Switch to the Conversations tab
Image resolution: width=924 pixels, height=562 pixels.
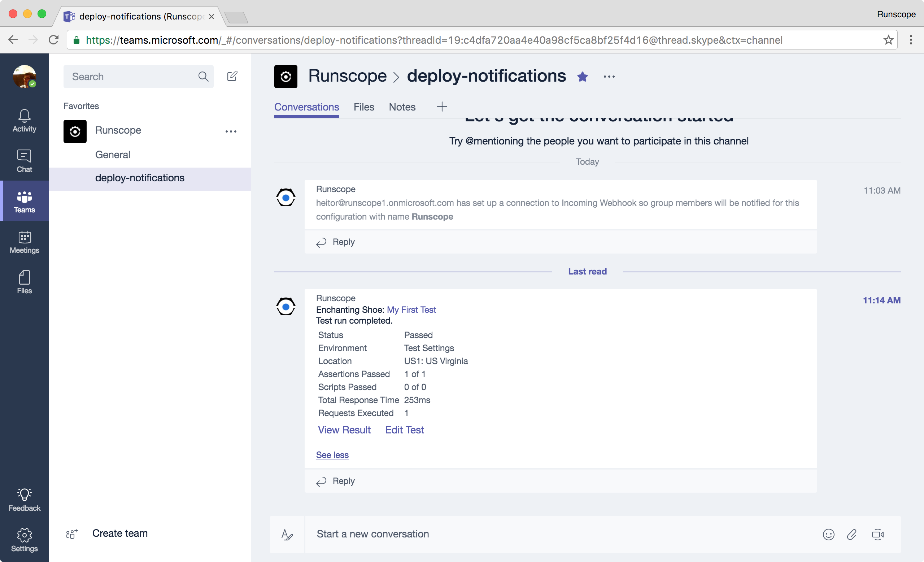[x=306, y=107]
